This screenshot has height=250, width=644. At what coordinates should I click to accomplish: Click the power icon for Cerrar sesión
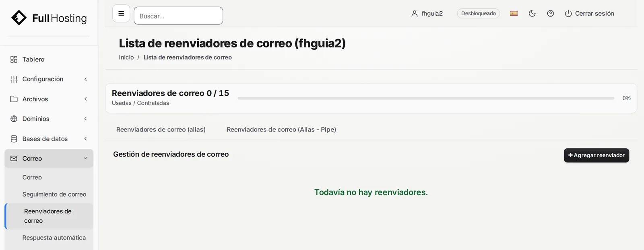568,14
